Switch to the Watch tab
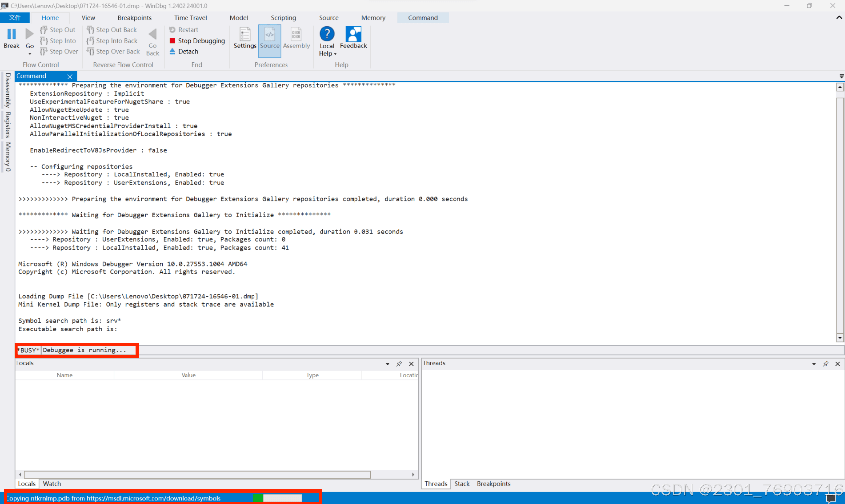The image size is (845, 504). tap(51, 483)
